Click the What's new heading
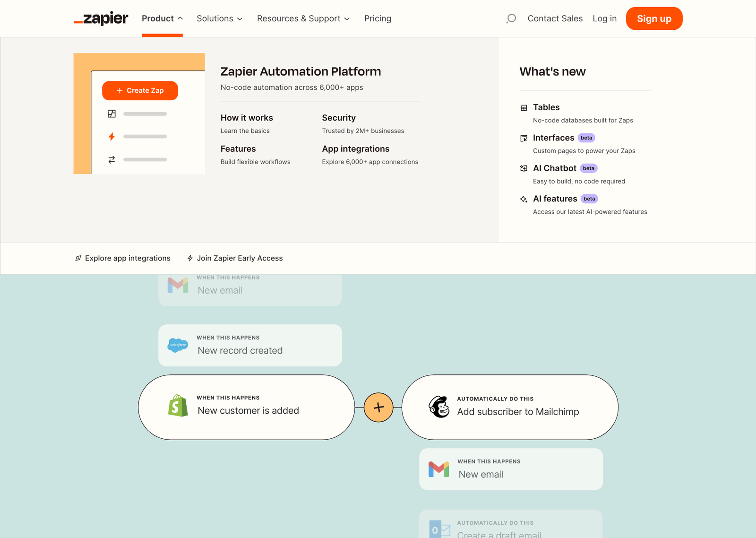The height and width of the screenshot is (538, 756). [552, 71]
